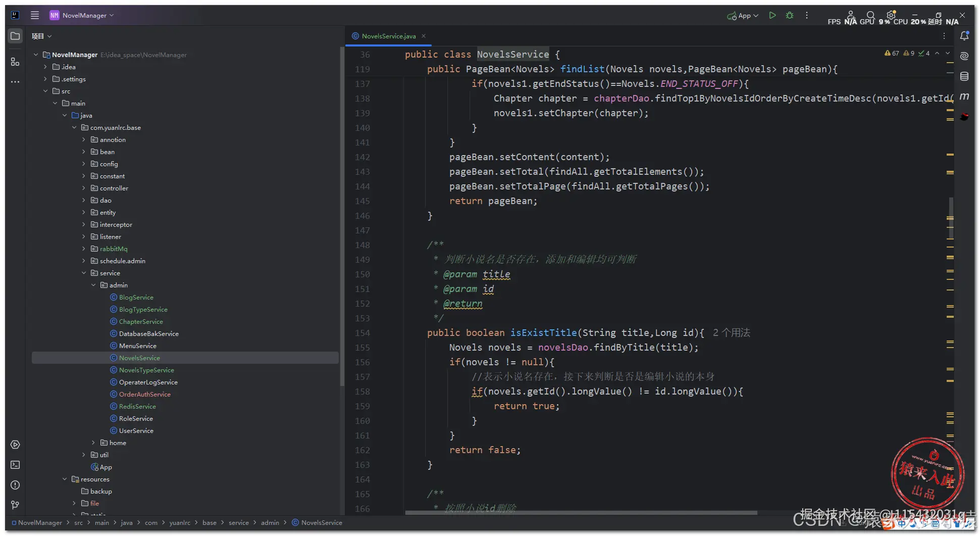Click line number 154 in the gutter

coord(363,333)
